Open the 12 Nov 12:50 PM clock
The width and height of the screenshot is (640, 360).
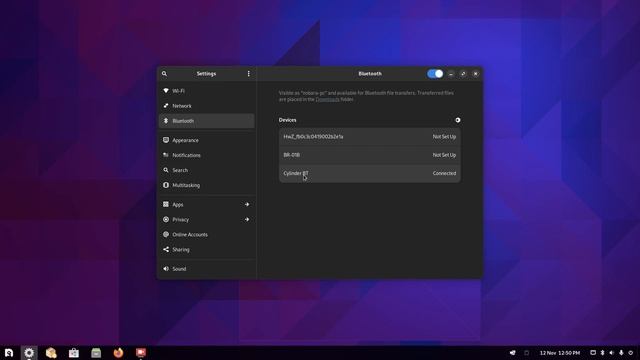pos(560,353)
